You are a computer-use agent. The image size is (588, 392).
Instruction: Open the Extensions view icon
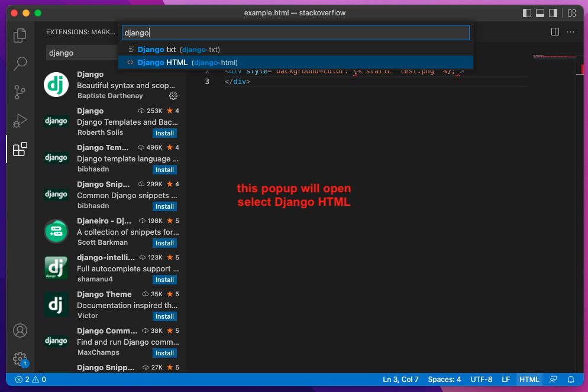click(20, 149)
